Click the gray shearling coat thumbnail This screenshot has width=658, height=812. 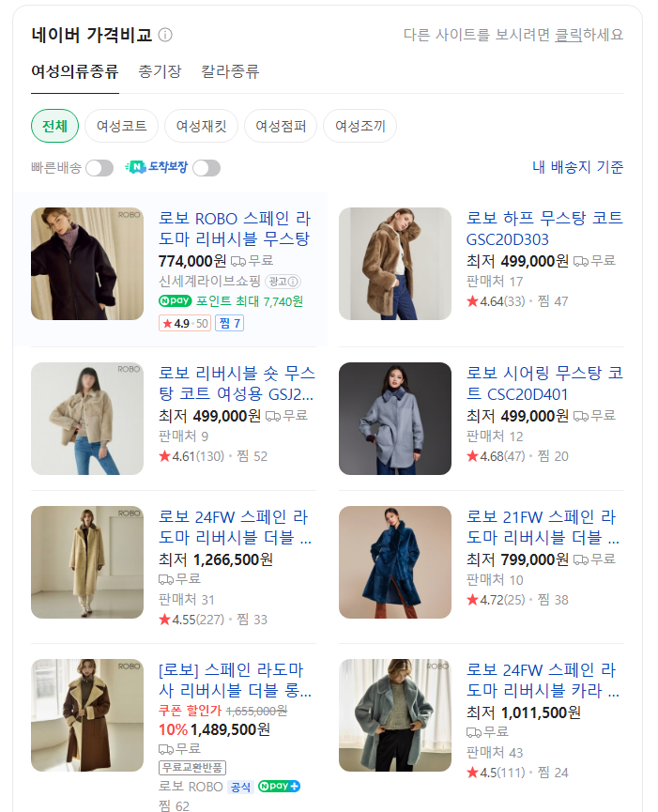pos(395,419)
